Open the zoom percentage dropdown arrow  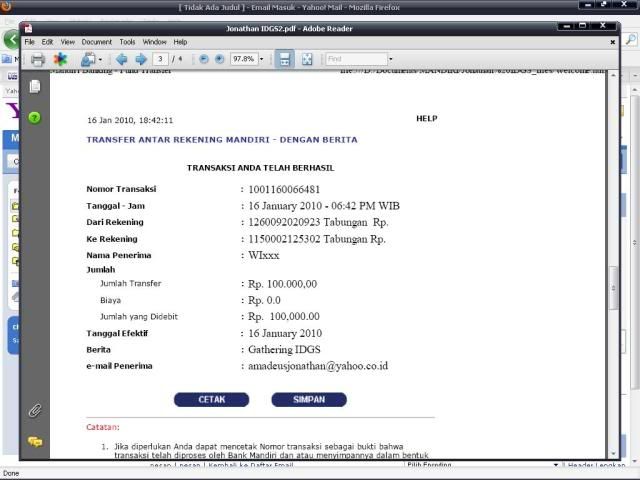262,59
